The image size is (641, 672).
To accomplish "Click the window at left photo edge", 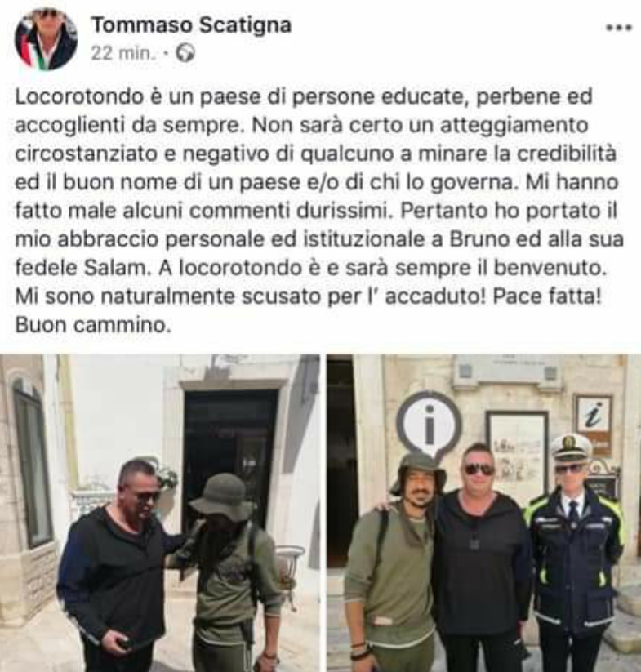I will pyautogui.click(x=33, y=463).
